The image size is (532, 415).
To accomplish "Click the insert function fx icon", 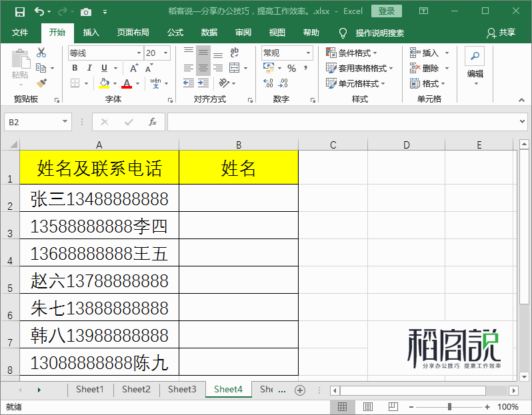I will coord(153,122).
